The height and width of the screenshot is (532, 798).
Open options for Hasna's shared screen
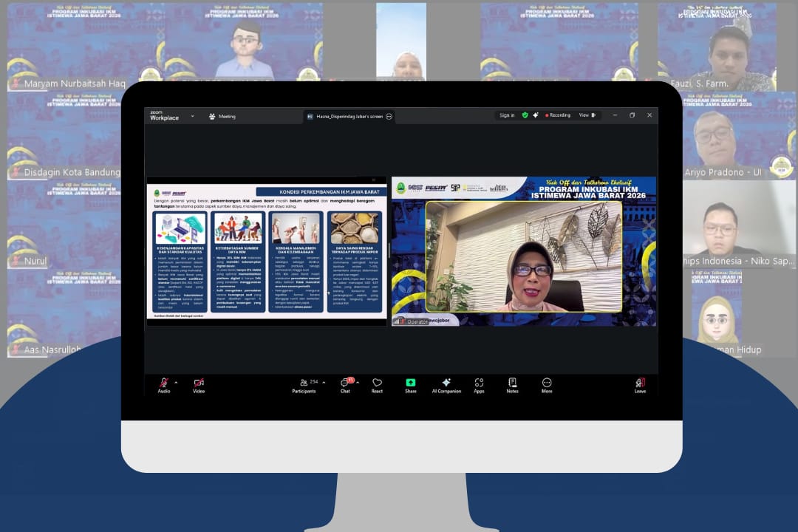point(389,117)
